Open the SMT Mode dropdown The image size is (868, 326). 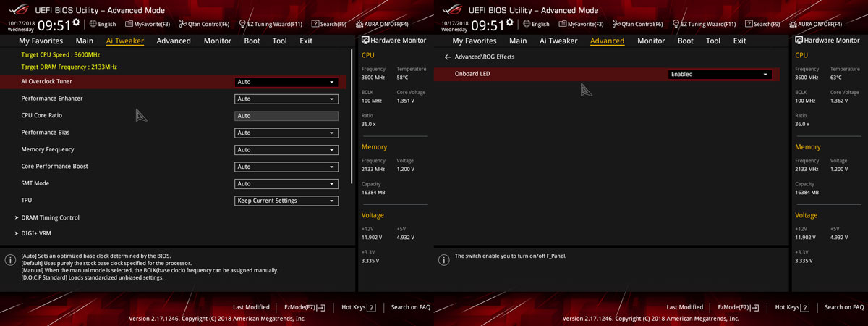(286, 183)
